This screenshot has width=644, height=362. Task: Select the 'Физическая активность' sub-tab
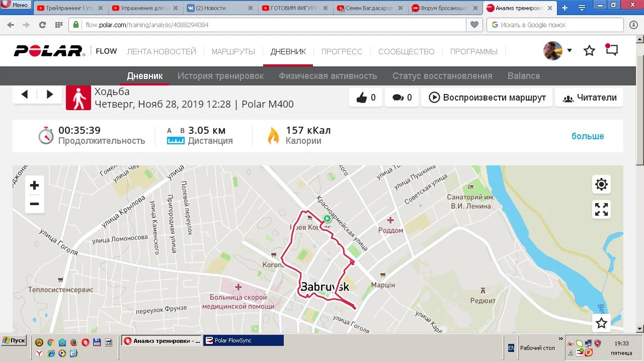tap(328, 76)
